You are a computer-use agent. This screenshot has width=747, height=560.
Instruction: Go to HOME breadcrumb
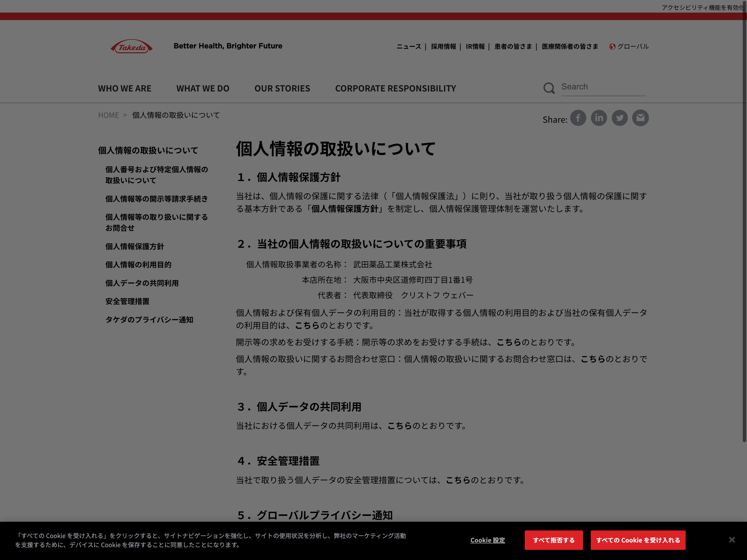pos(108,115)
